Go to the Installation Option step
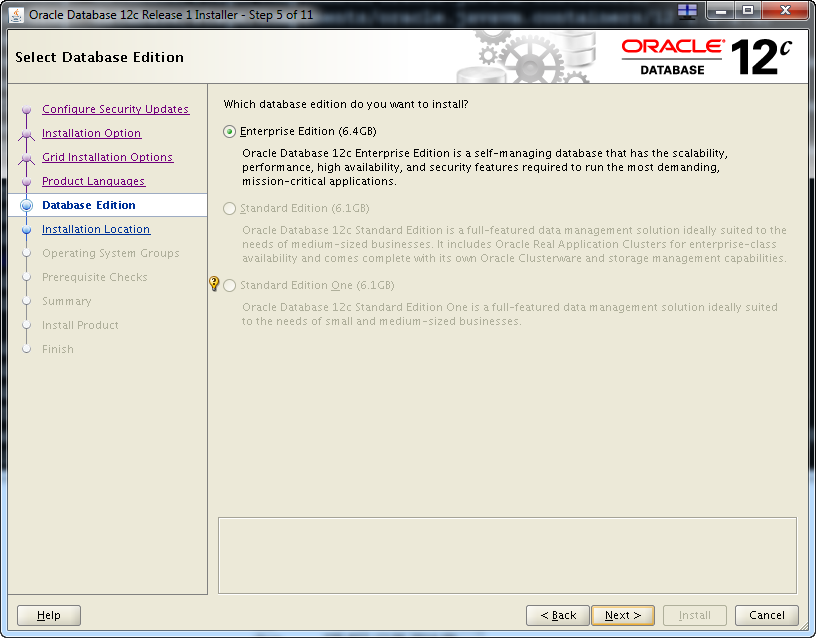Screen dimensions: 816x638 92,133
